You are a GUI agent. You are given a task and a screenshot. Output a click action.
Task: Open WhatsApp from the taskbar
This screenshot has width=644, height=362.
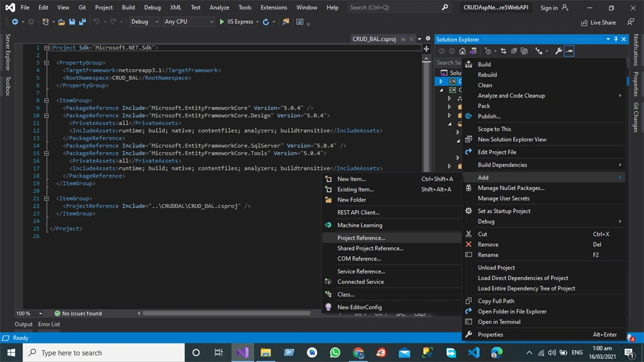[335, 353]
